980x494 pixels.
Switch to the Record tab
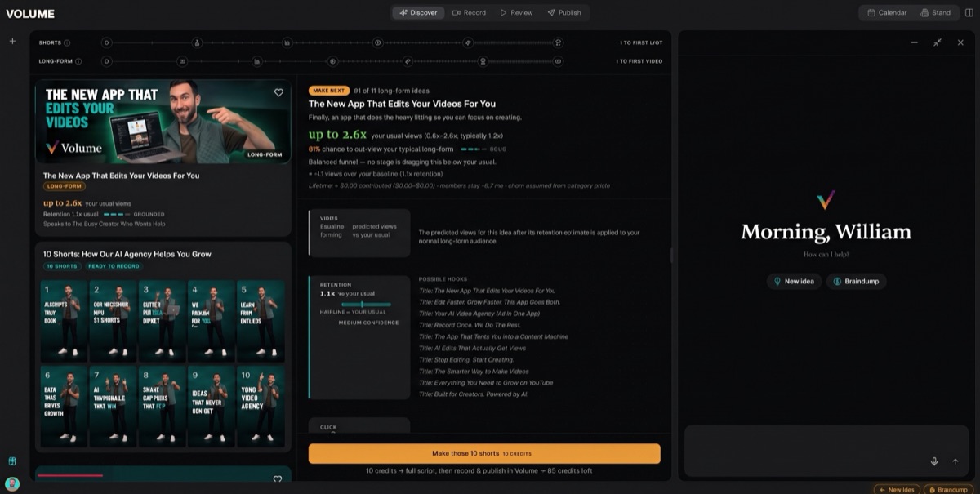pyautogui.click(x=469, y=12)
